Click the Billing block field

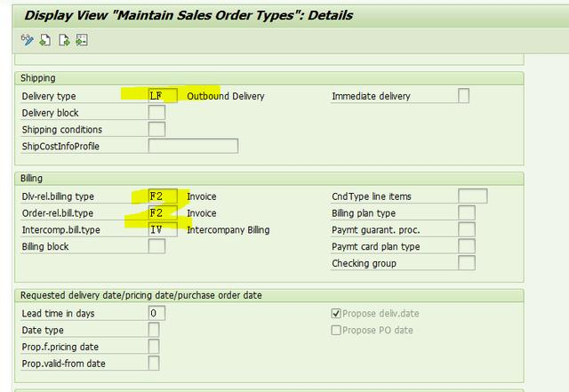pos(156,247)
